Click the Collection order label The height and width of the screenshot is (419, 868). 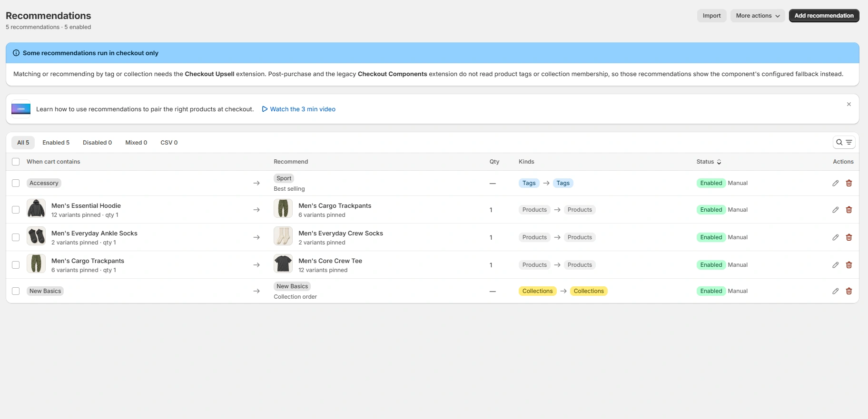pyautogui.click(x=295, y=297)
